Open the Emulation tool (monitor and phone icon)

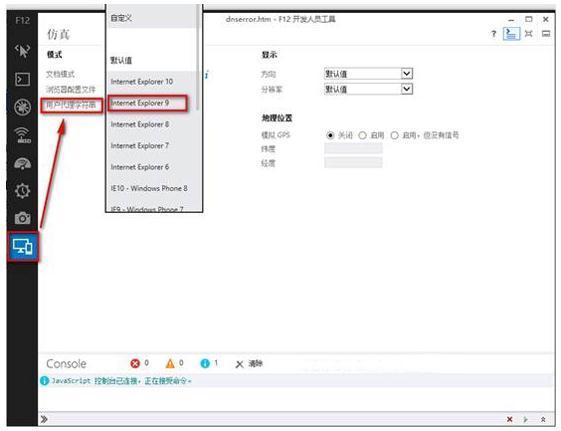point(23,247)
